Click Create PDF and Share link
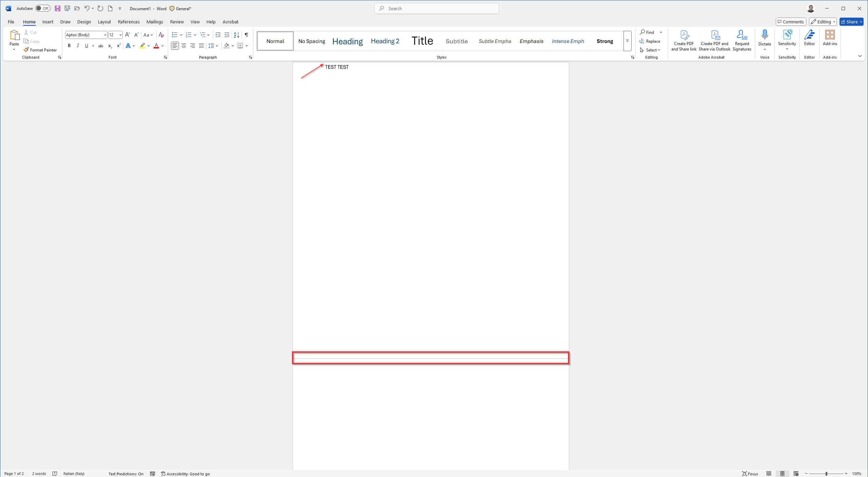Screen dimensions: 868x477 click(684, 40)
